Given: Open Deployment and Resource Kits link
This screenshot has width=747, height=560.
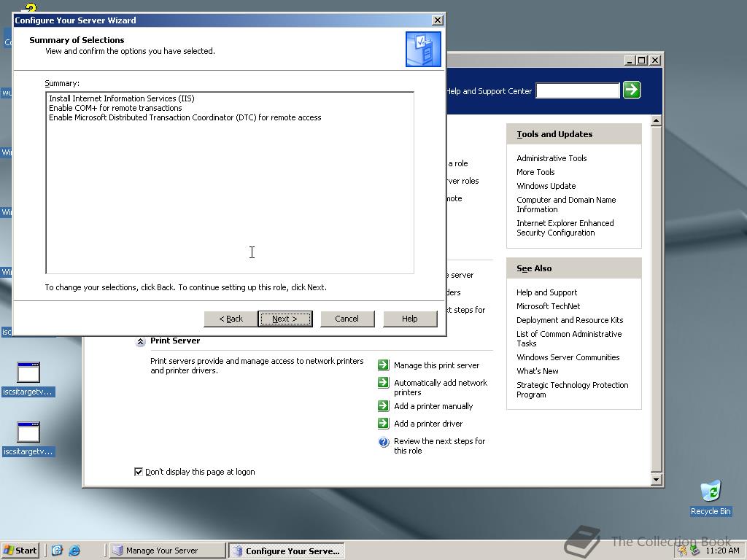Looking at the screenshot, I should [570, 320].
